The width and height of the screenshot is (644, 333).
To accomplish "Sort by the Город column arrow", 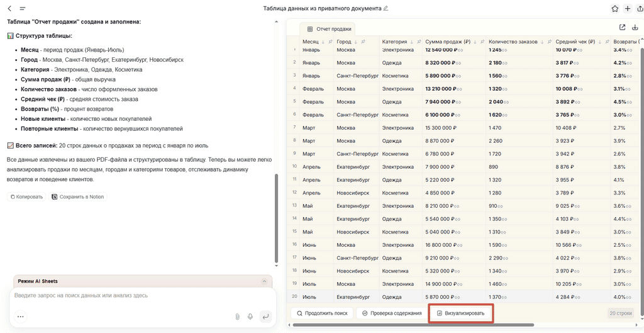I will click(356, 42).
